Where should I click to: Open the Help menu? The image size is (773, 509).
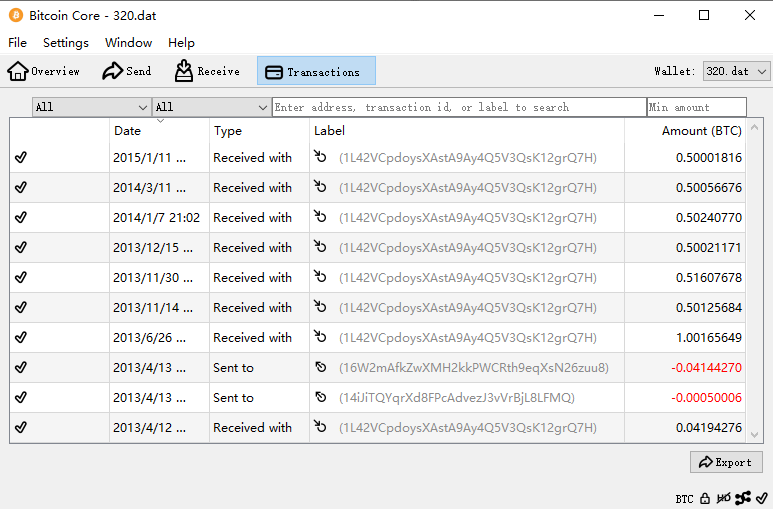[181, 43]
